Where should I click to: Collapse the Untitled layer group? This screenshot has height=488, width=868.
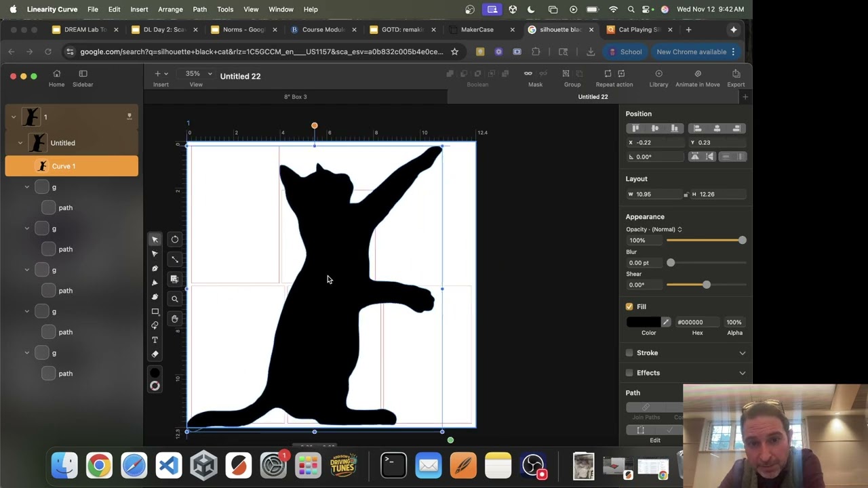coord(20,143)
